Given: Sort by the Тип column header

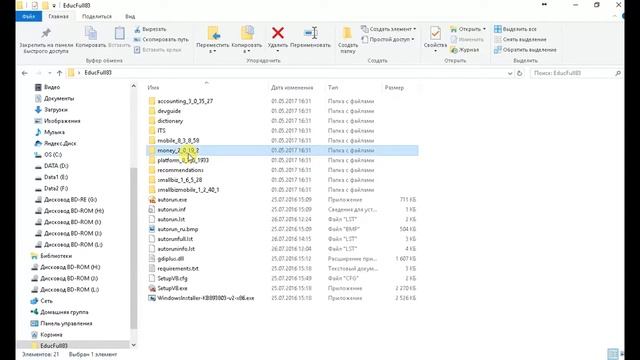Looking at the screenshot, I should (x=333, y=87).
